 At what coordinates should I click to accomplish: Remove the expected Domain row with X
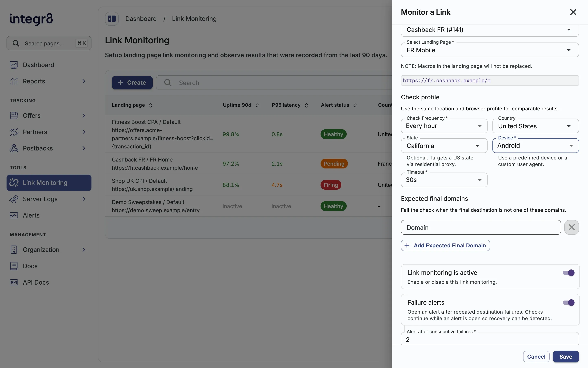(571, 227)
